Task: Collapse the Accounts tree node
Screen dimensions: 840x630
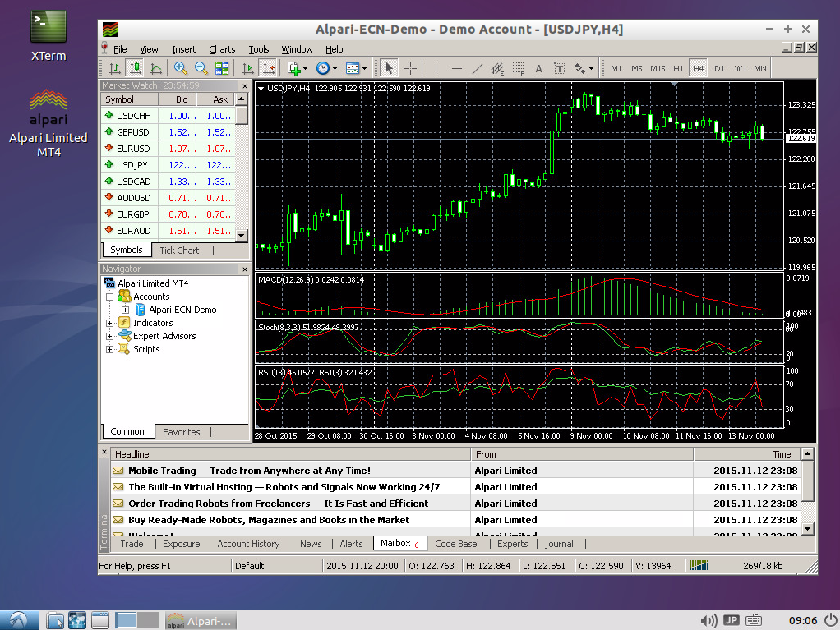Action: pyautogui.click(x=110, y=297)
